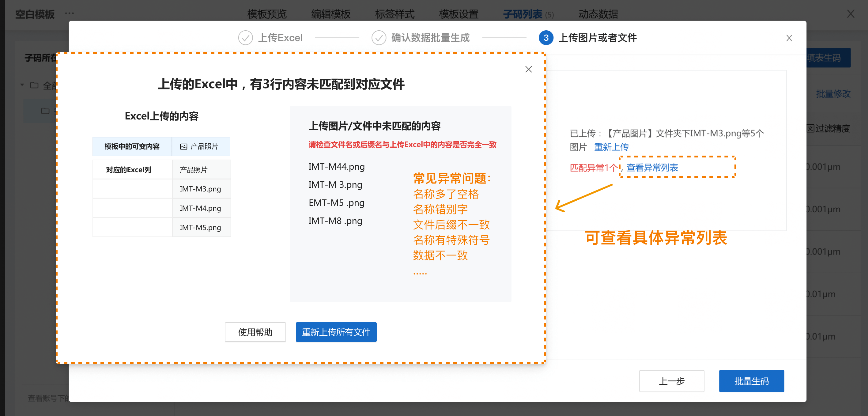The image size is (868, 416).
Task: Click unmatched file IMT-M44.png
Action: (x=337, y=167)
